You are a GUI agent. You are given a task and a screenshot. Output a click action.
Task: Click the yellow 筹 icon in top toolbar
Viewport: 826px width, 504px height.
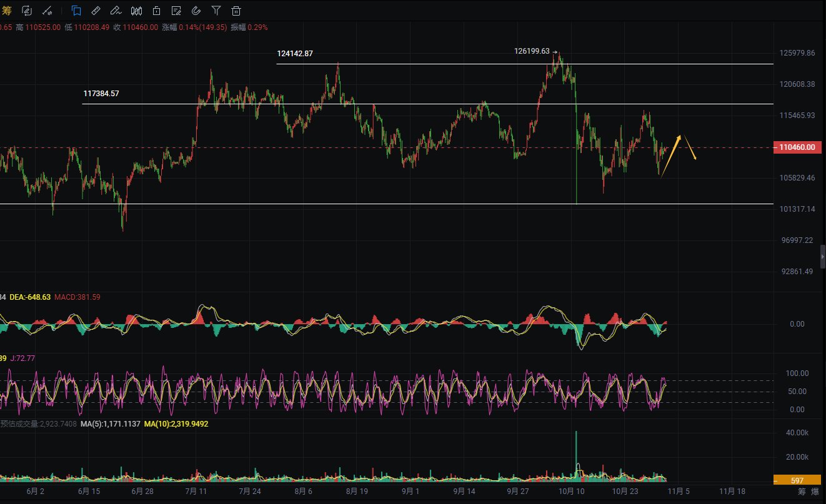7,10
